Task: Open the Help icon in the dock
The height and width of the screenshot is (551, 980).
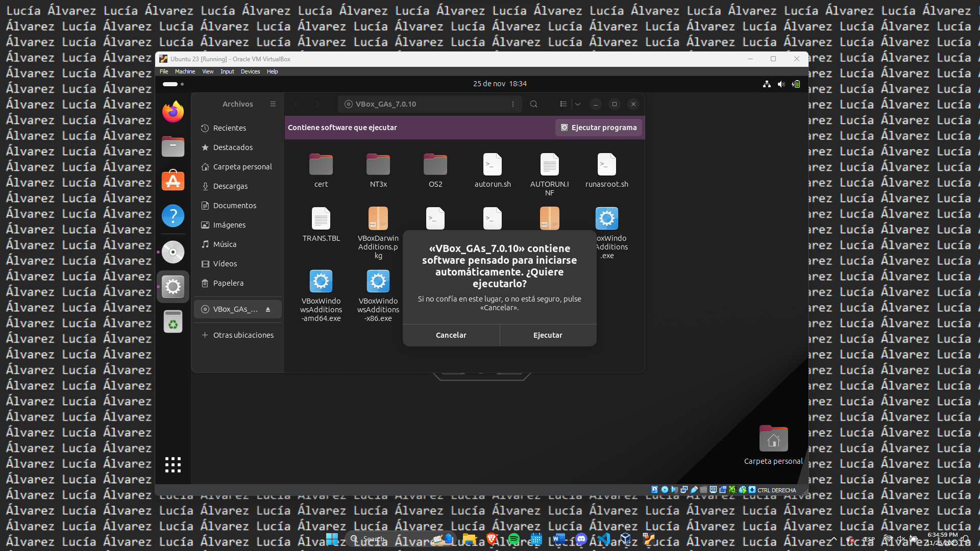Action: point(173,216)
